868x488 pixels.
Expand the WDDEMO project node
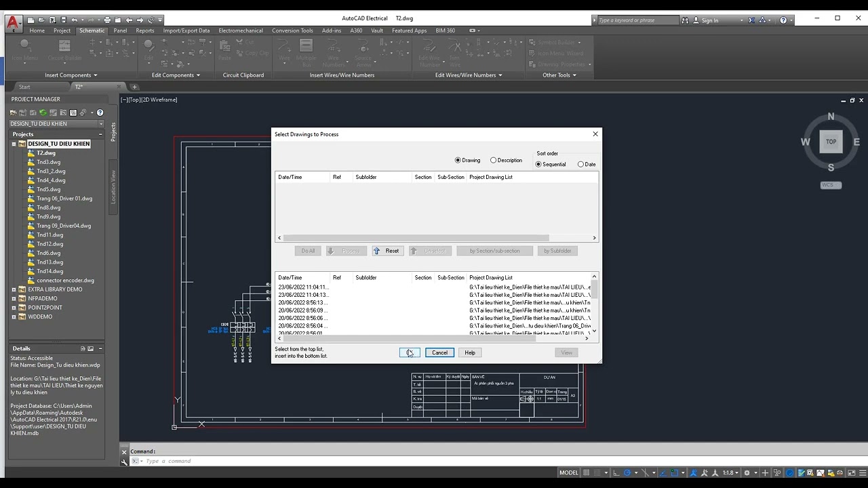click(14, 317)
